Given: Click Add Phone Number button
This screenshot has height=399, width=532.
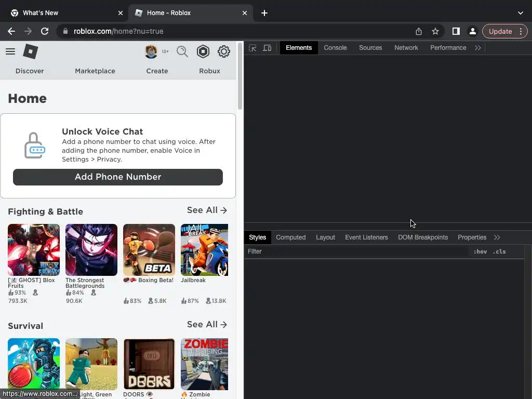Looking at the screenshot, I should 118,177.
